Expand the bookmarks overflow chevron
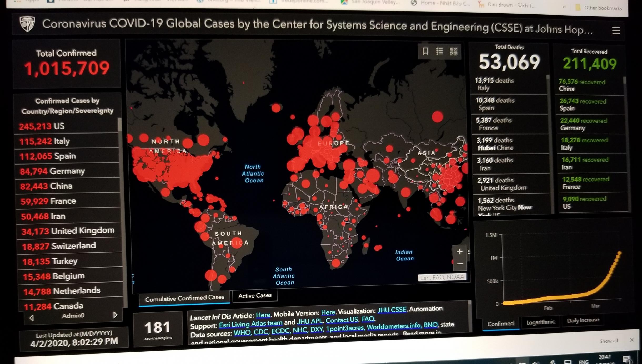This screenshot has height=364, width=642. (564, 7)
